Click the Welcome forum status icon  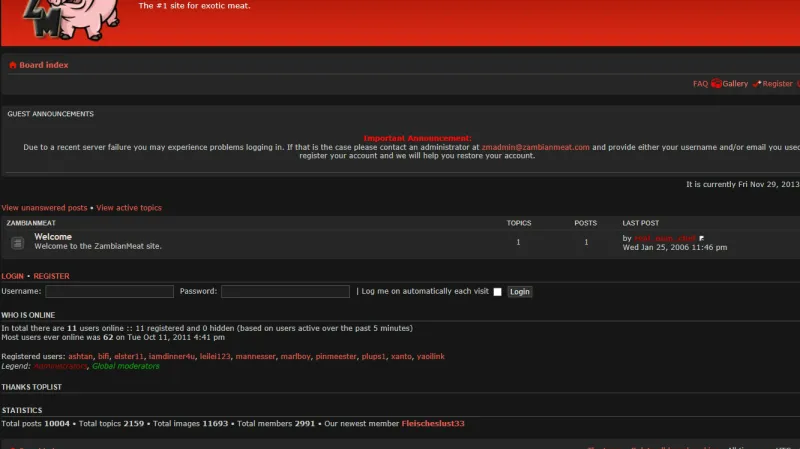click(17, 242)
